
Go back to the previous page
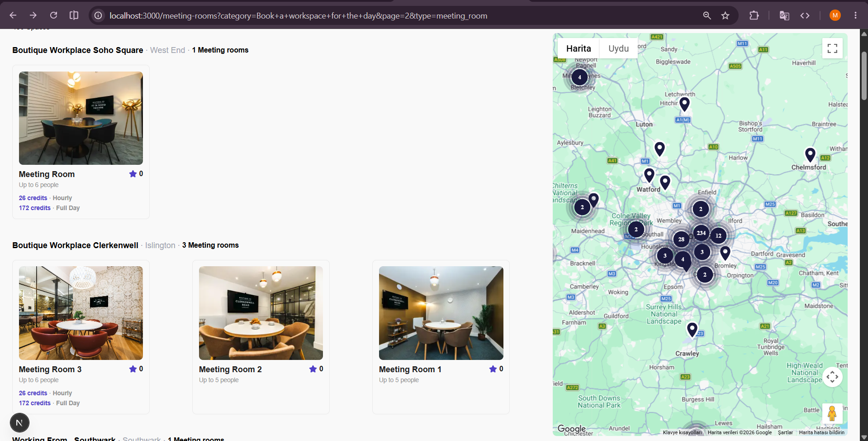[13, 15]
